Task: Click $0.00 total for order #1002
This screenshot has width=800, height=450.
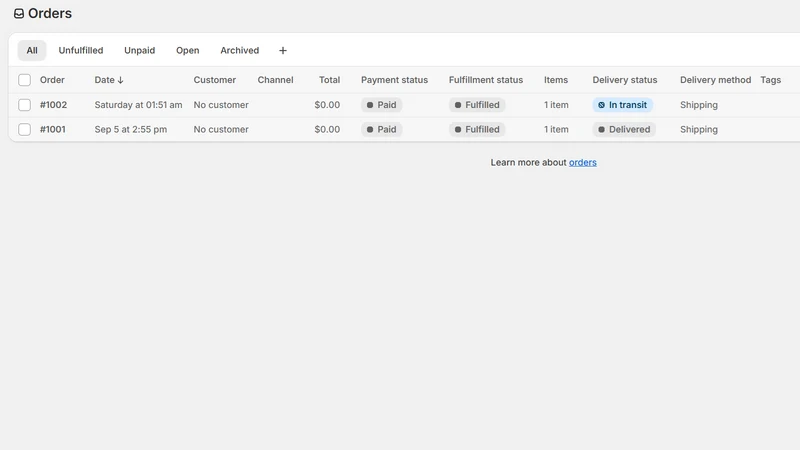Action: tap(327, 105)
